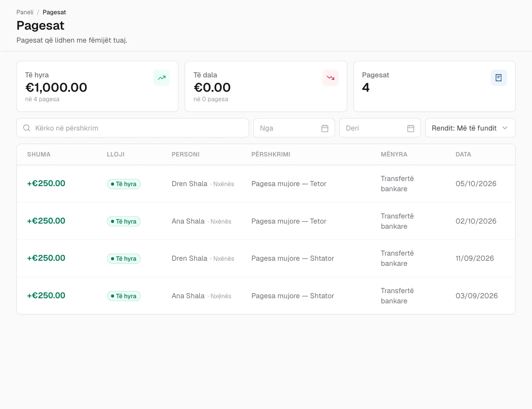The height and width of the screenshot is (409, 532).
Task: Click Transfertë bankare in the 05/10/2026 row
Action: pyautogui.click(x=397, y=184)
